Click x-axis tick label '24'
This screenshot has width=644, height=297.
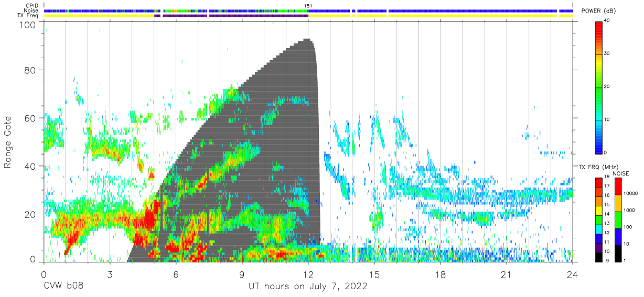(573, 274)
